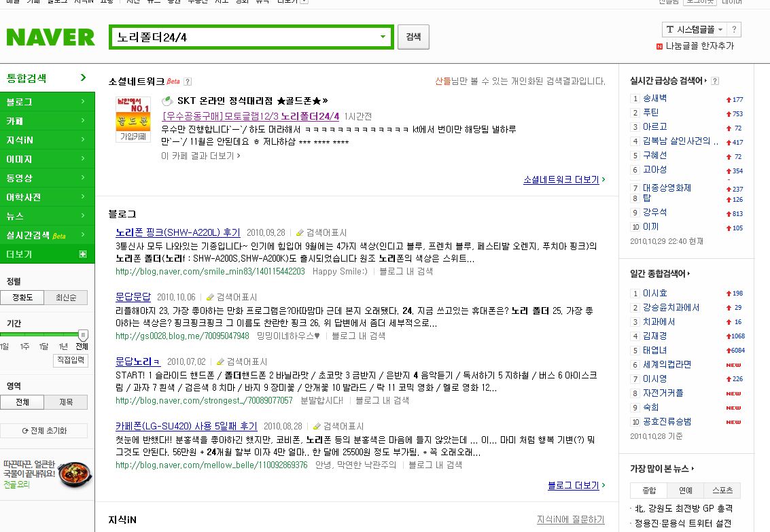The width and height of the screenshot is (770, 532).
Task: Expand 통합검색 chevron arrow
Action: coord(83,77)
